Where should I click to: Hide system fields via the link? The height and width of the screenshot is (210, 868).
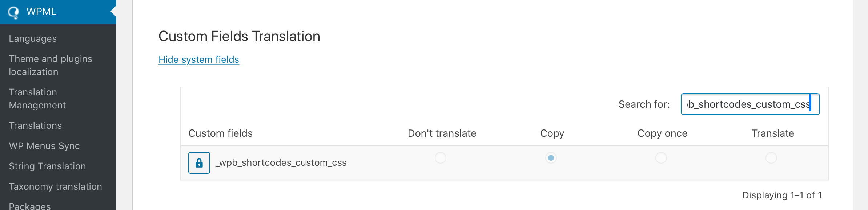pos(198,59)
